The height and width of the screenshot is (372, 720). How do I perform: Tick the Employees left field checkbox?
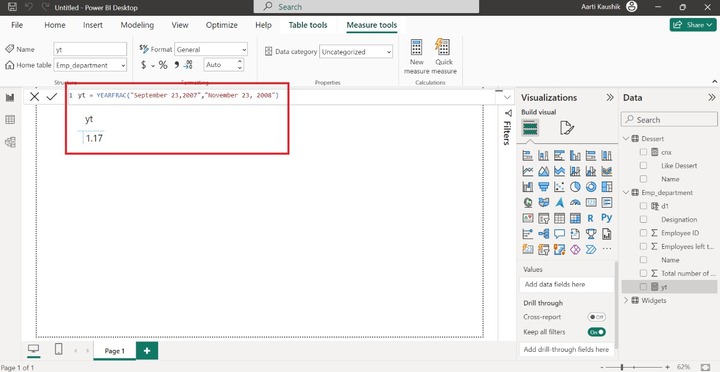643,247
